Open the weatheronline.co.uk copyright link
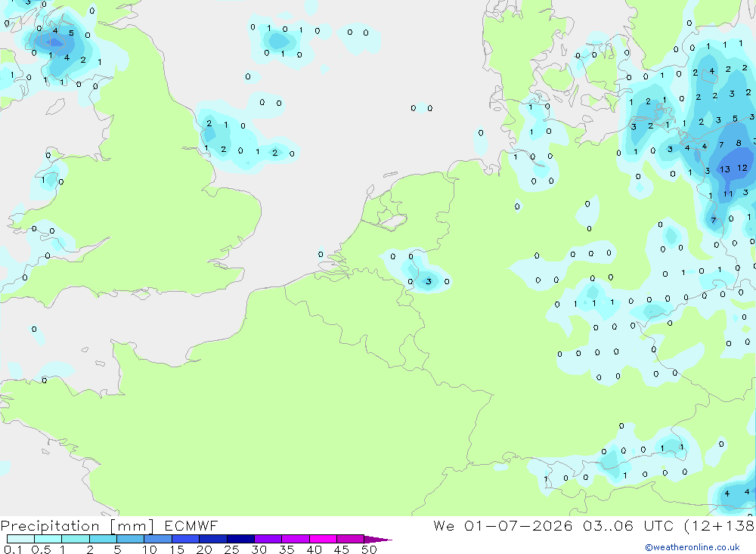Image resolution: width=756 pixels, height=554 pixels. [692, 547]
